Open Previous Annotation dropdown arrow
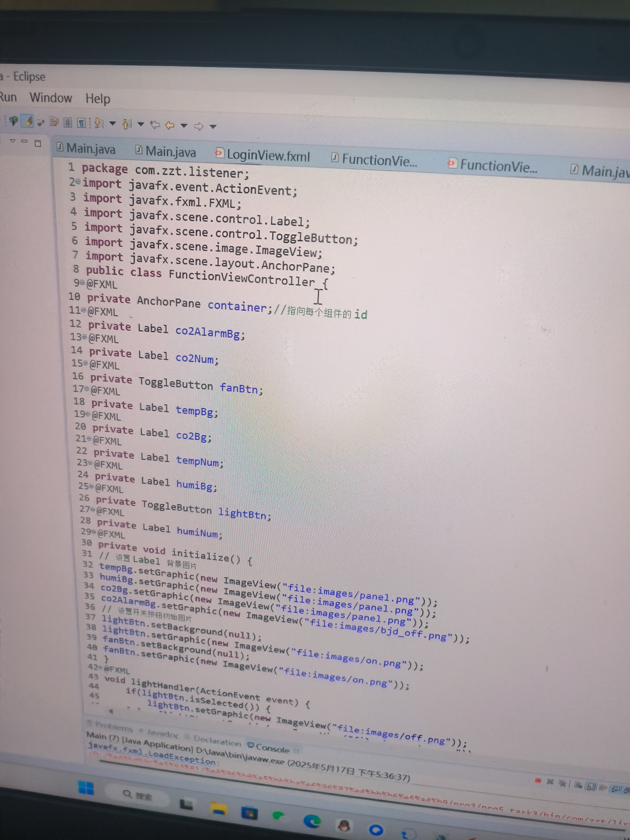 [140, 124]
